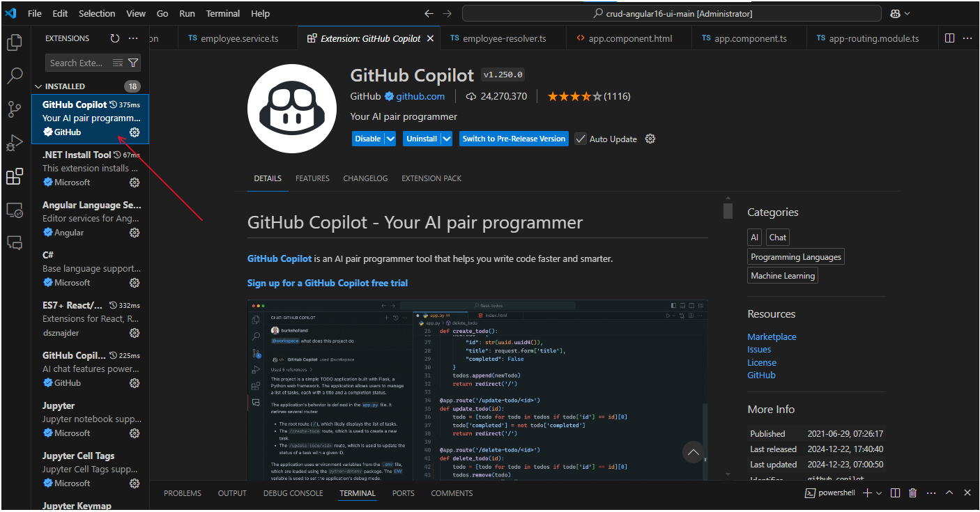Screen dimensions: 980x512
Task: Open the Source Control view
Action: [x=14, y=109]
